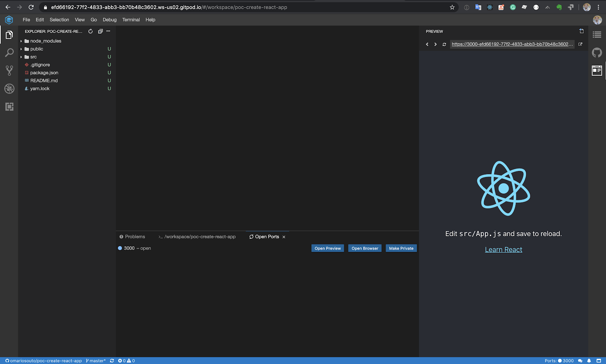This screenshot has width=606, height=364.
Task: Click omariosouto/poc-create-react-app in status bar
Action: pyautogui.click(x=44, y=361)
